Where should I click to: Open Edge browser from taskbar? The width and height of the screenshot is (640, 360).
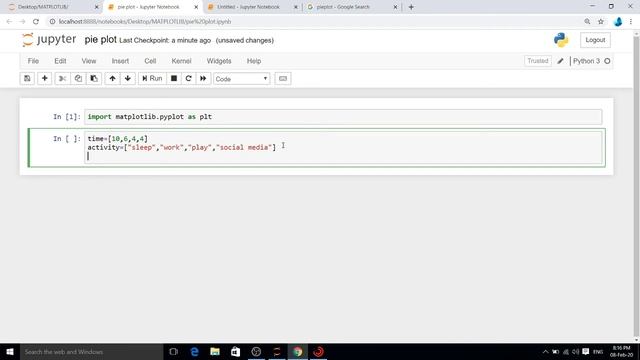coord(194,351)
